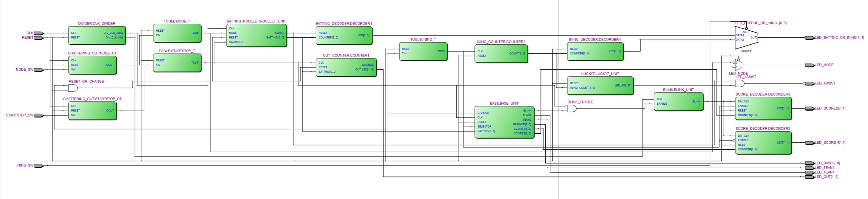Click the STARTSTOP port on ROULLET_UNIT
The image size is (868, 199).
[x=236, y=42]
